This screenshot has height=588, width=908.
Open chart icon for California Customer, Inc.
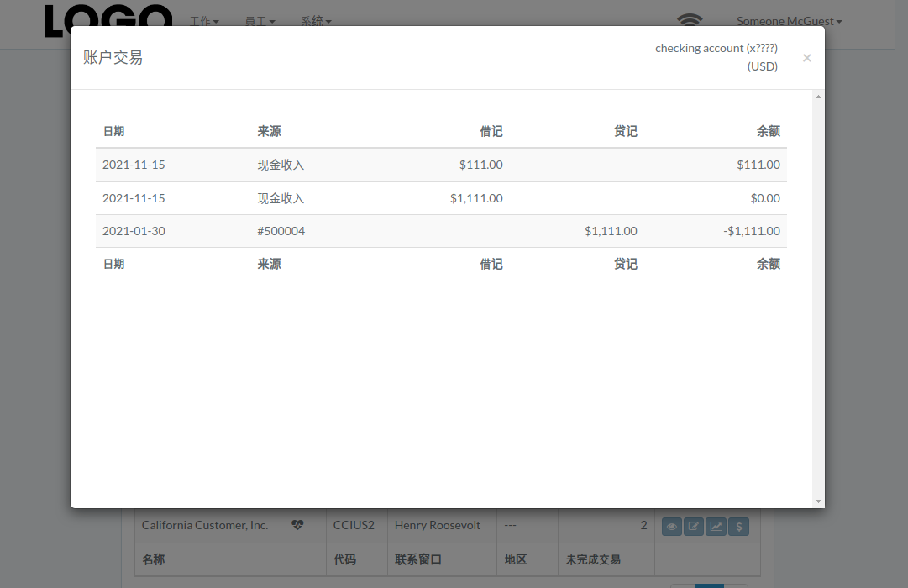tap(716, 527)
